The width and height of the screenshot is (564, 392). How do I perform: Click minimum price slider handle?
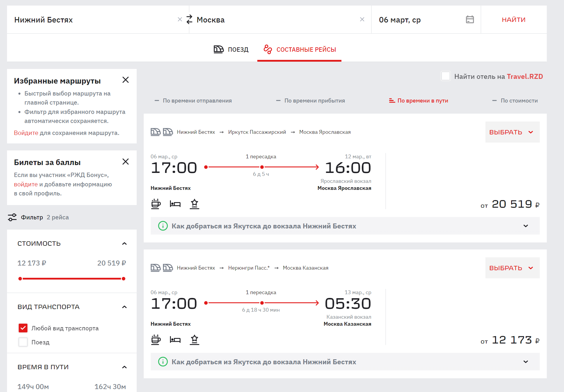(x=20, y=279)
